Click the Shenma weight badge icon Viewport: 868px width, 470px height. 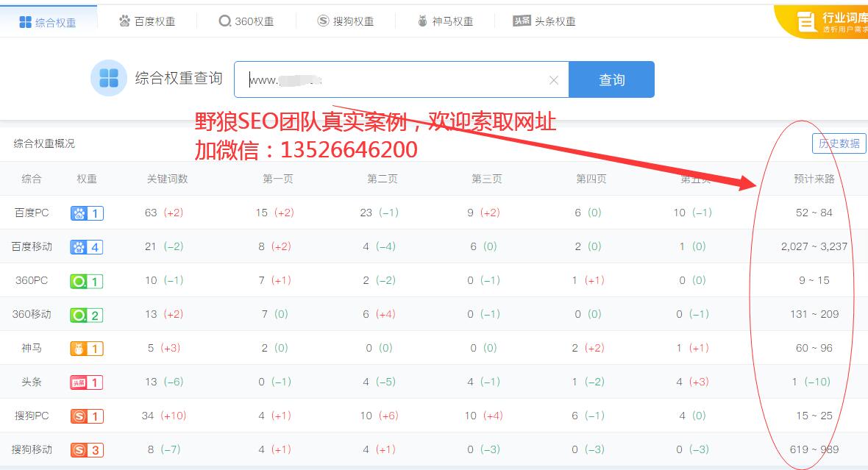tap(87, 349)
